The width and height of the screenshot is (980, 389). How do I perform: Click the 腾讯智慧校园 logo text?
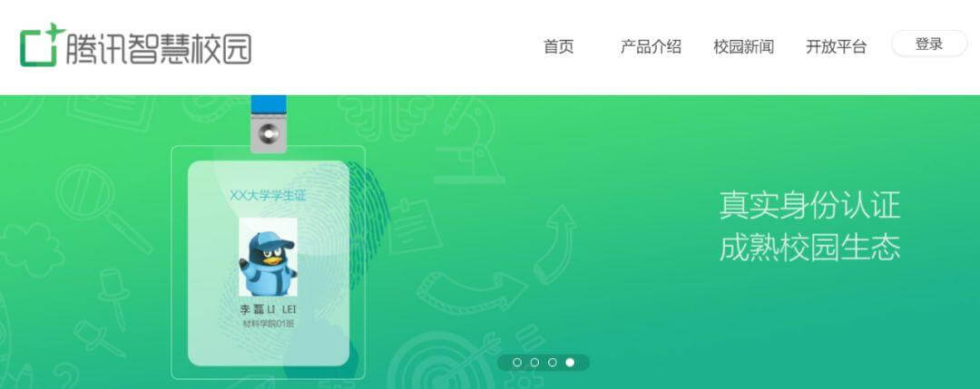[x=159, y=49]
